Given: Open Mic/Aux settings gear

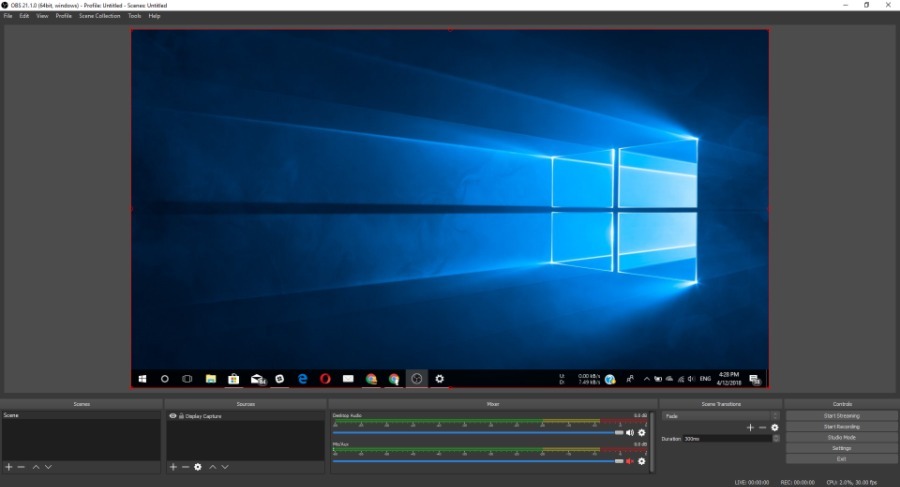Looking at the screenshot, I should pos(642,461).
